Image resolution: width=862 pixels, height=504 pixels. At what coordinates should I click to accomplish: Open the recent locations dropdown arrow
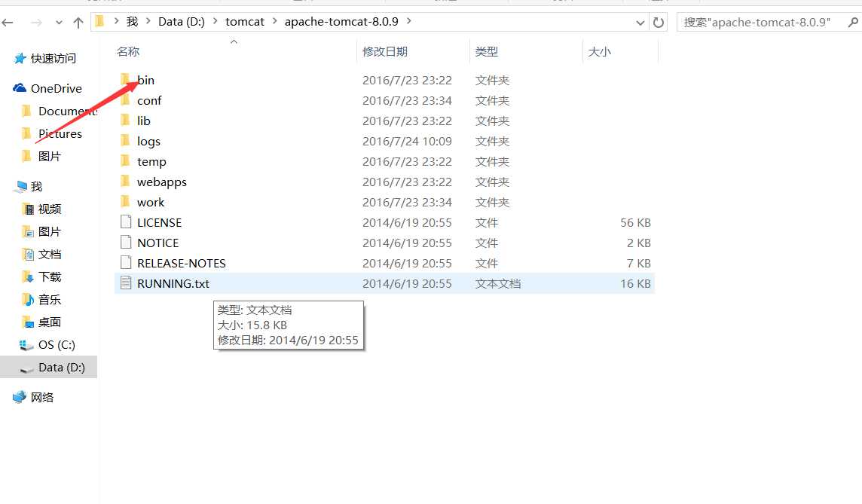59,23
